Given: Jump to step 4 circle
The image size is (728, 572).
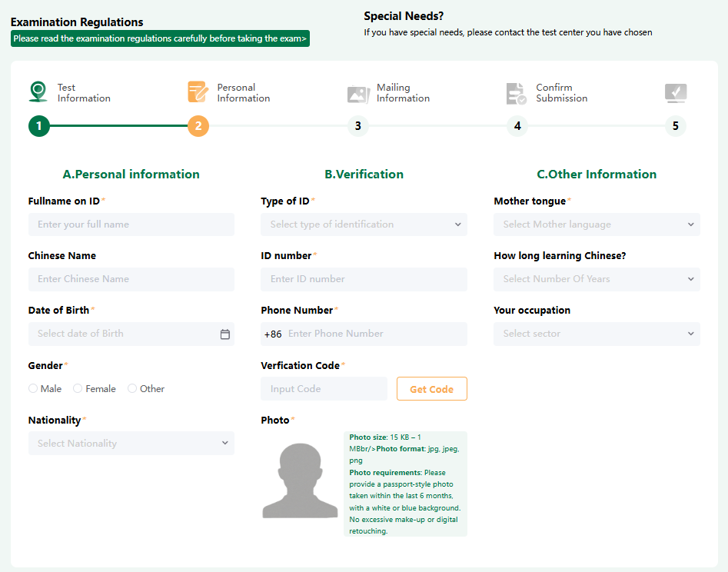Looking at the screenshot, I should click(517, 126).
